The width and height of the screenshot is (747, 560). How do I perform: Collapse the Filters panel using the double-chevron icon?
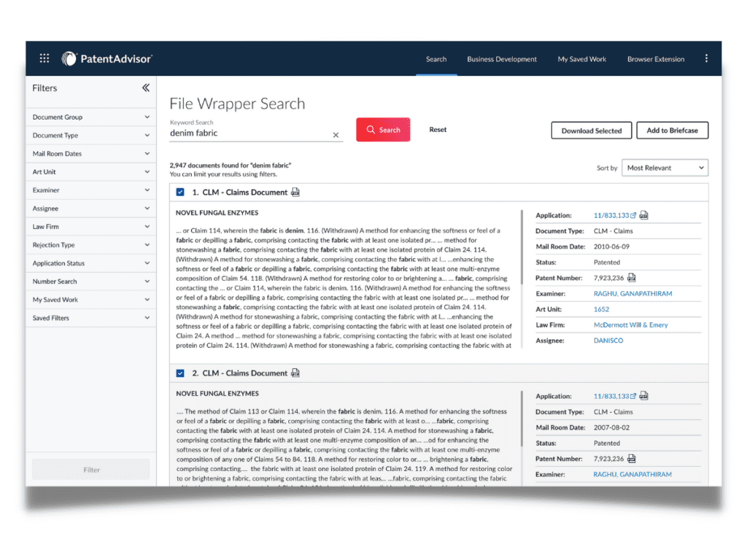[x=144, y=87]
